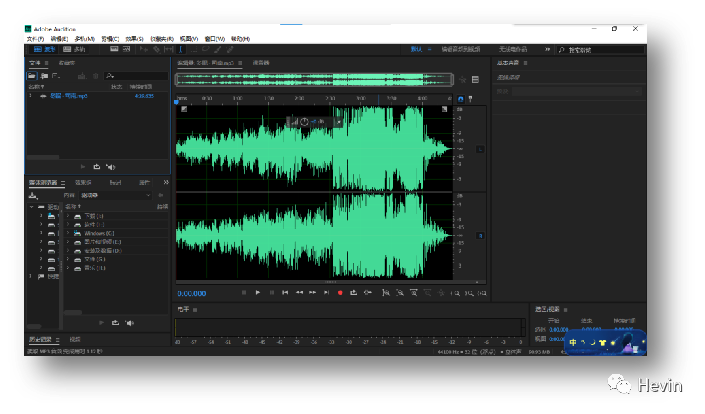Screen dimensions: 705x414
Task: Move playhead to previous marker
Action: click(285, 293)
